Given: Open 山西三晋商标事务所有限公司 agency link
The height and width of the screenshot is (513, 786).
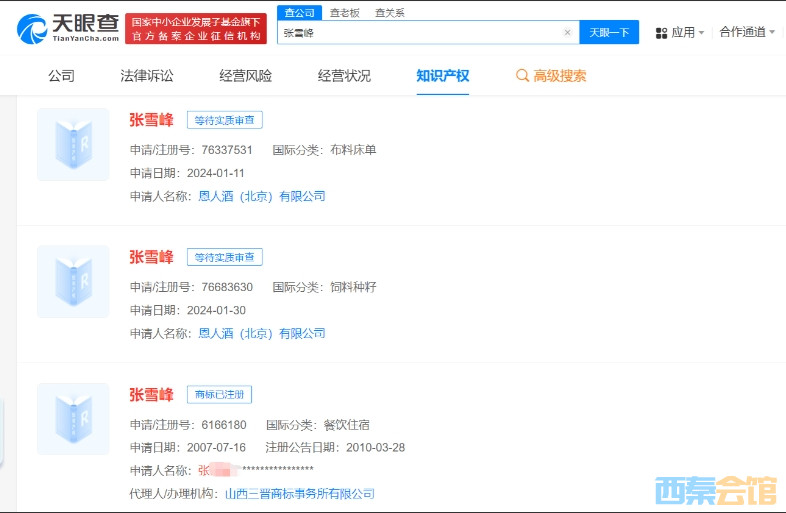Looking at the screenshot, I should point(299,493).
